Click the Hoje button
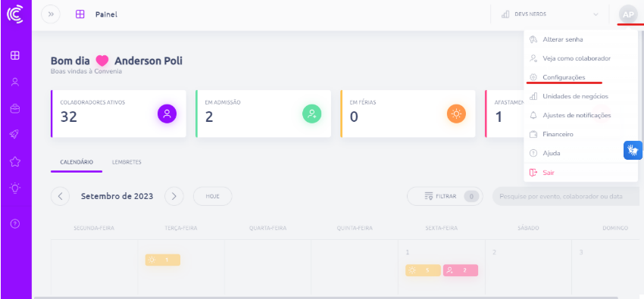 tap(212, 197)
